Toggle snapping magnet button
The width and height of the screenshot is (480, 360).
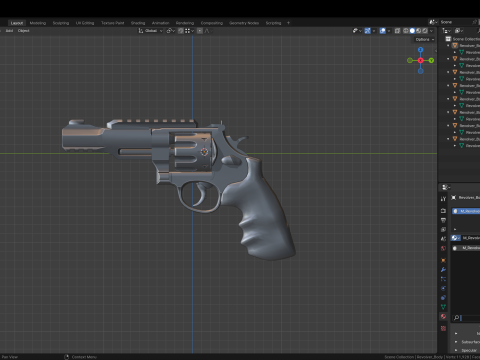(x=180, y=31)
